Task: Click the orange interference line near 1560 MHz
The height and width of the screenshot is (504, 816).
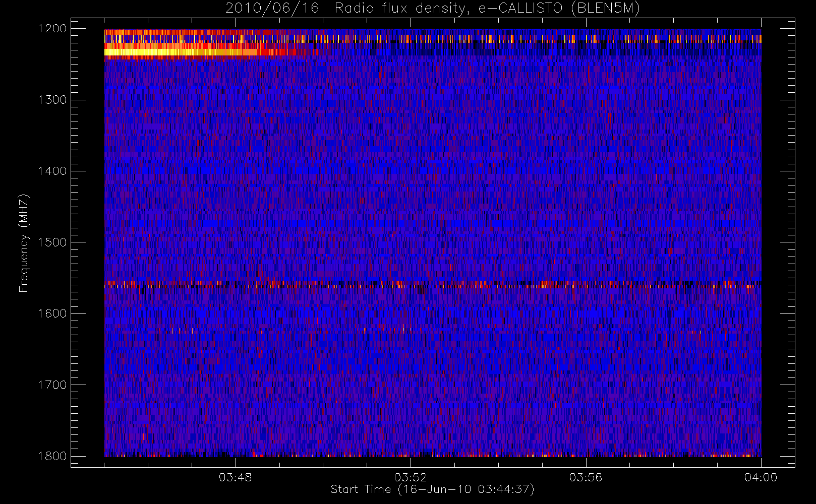Action: pyautogui.click(x=432, y=284)
